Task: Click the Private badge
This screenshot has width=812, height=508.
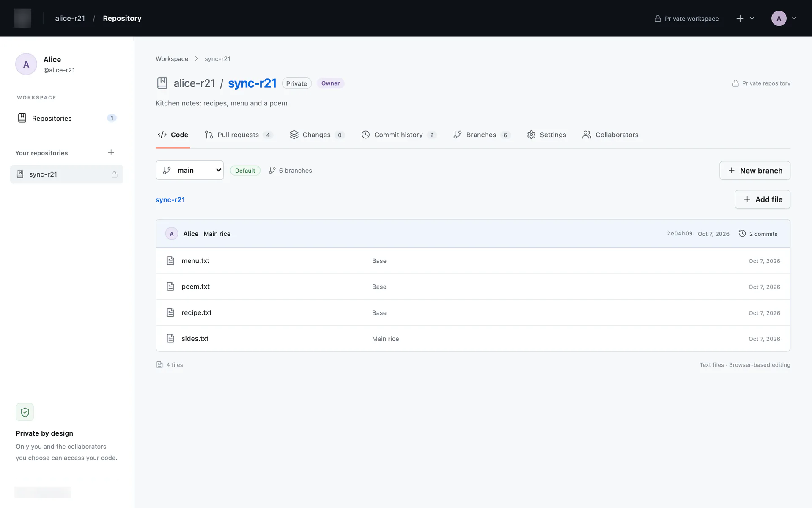Action: pyautogui.click(x=296, y=83)
